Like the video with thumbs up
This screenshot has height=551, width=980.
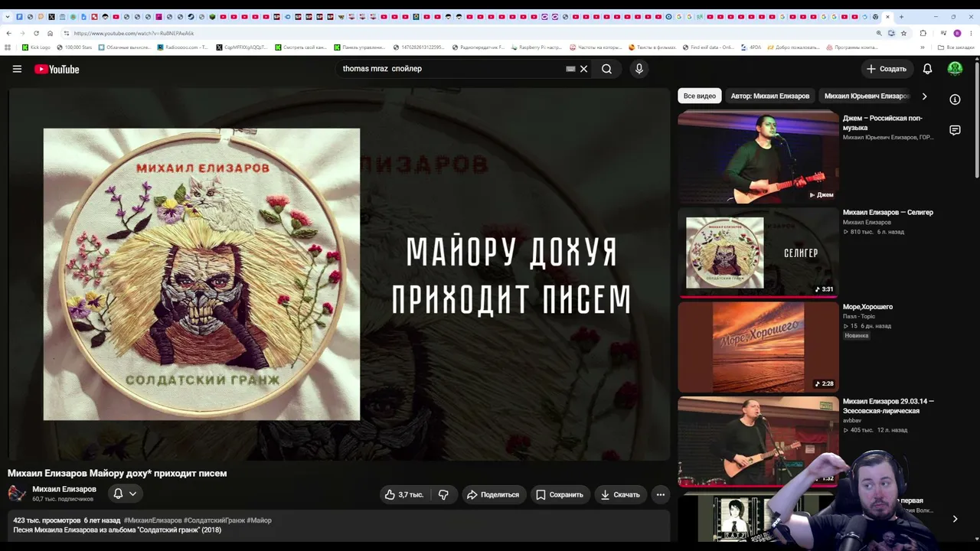[404, 494]
